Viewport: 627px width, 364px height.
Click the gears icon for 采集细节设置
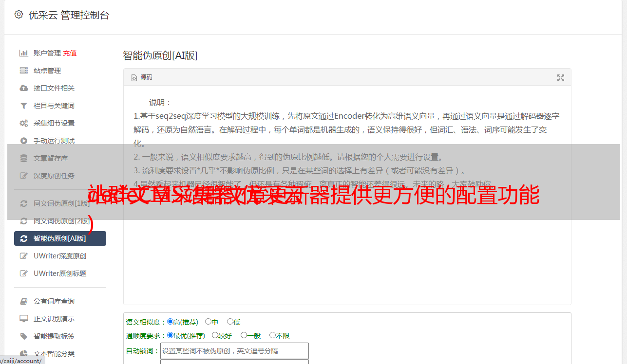point(23,123)
